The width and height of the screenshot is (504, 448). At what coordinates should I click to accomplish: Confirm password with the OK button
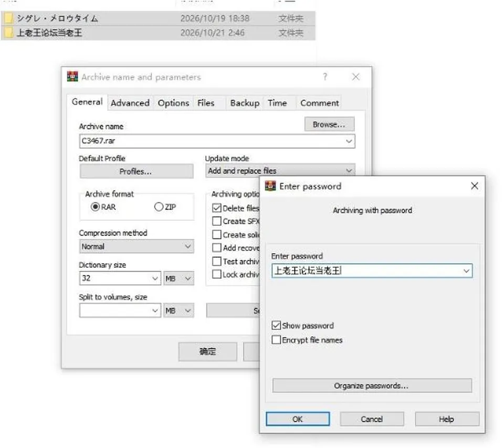pos(298,419)
